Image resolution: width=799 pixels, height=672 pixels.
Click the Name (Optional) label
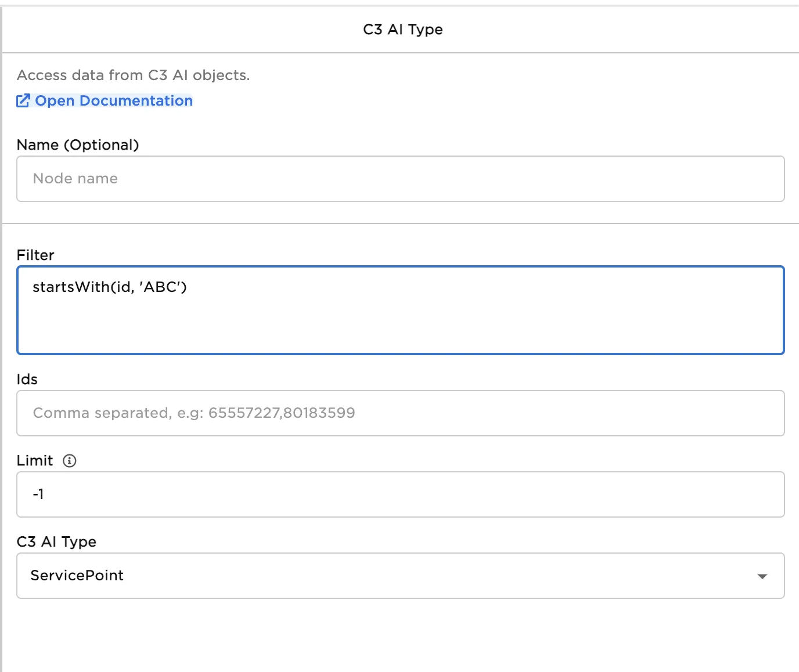[x=78, y=145]
